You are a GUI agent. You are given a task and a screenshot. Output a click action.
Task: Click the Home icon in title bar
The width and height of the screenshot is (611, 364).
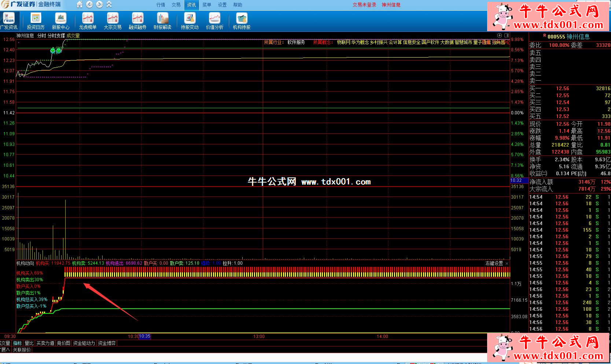80,5
